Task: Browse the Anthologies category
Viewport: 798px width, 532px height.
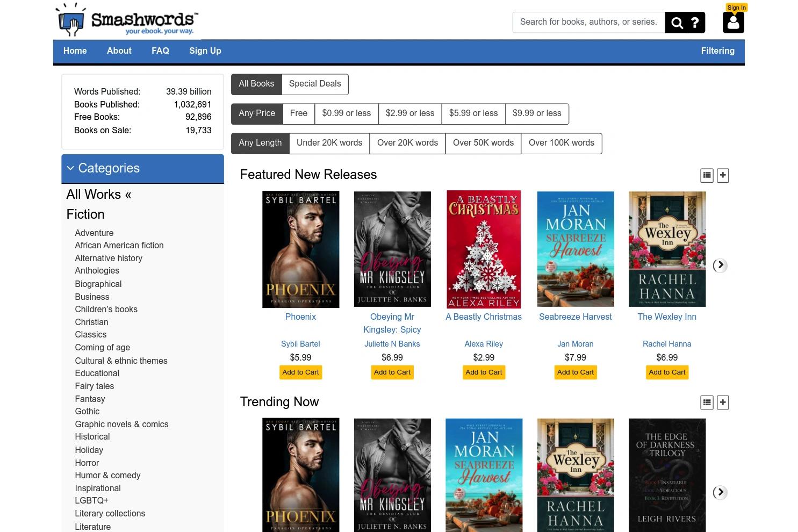Action: (x=97, y=271)
